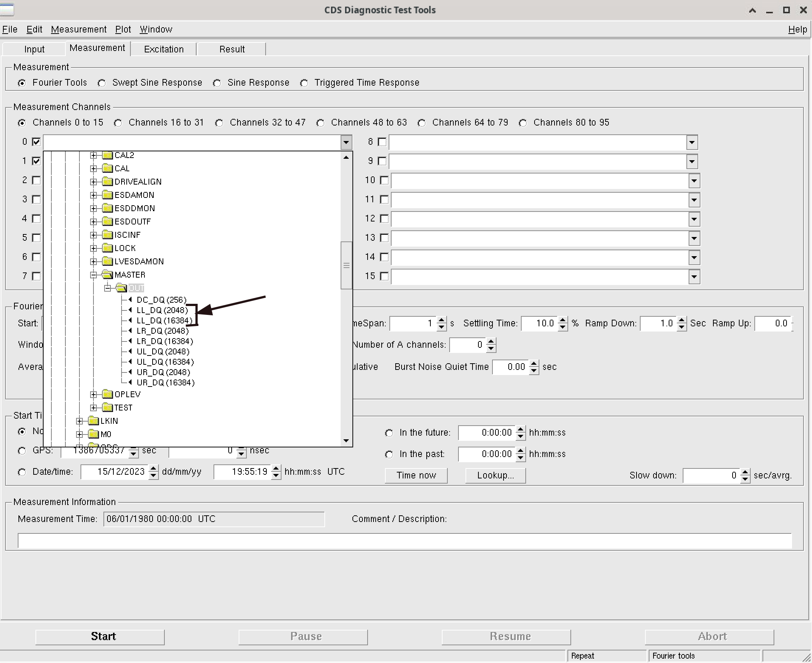Open the File menu
This screenshot has height=663, width=812.
click(10, 30)
